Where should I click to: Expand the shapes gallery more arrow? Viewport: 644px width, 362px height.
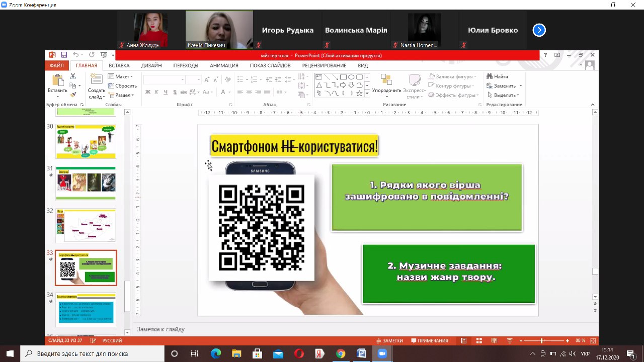tap(367, 94)
